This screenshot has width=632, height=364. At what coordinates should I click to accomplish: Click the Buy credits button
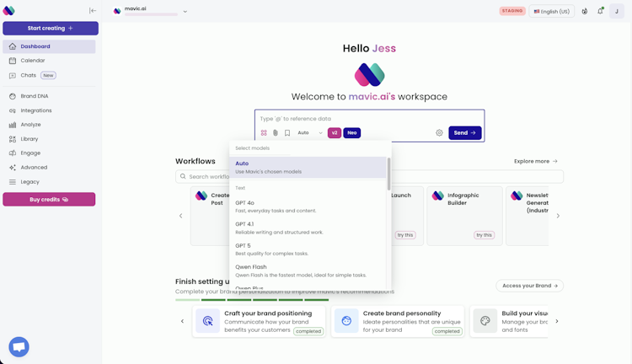pos(49,199)
